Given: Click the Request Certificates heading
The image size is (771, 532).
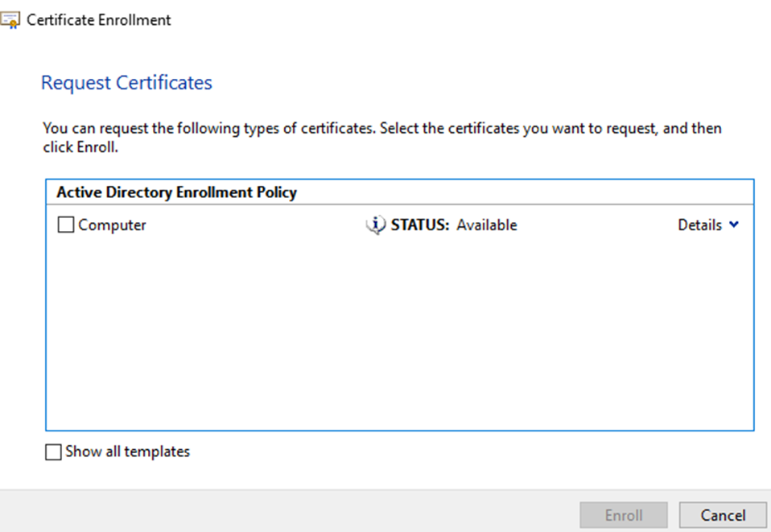Looking at the screenshot, I should [126, 83].
